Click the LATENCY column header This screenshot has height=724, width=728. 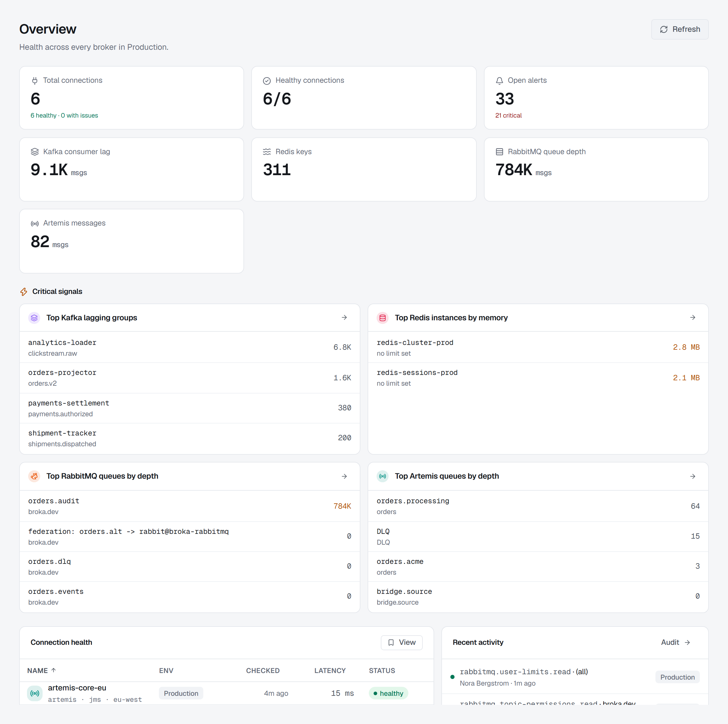pos(330,671)
